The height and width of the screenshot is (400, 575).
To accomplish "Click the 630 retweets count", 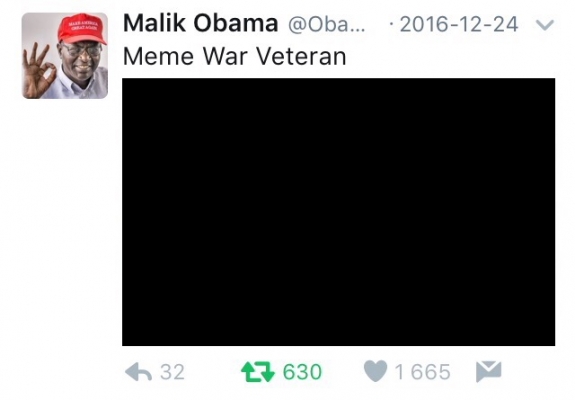I will 302,372.
